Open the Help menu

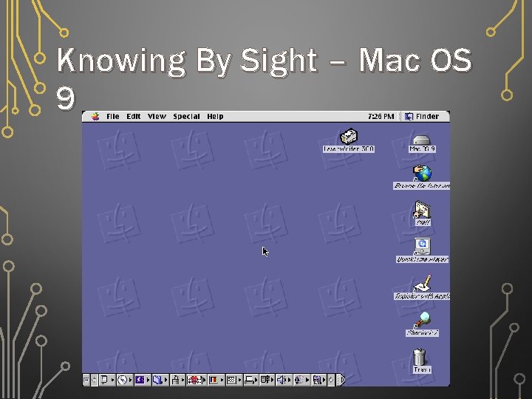[x=215, y=117]
